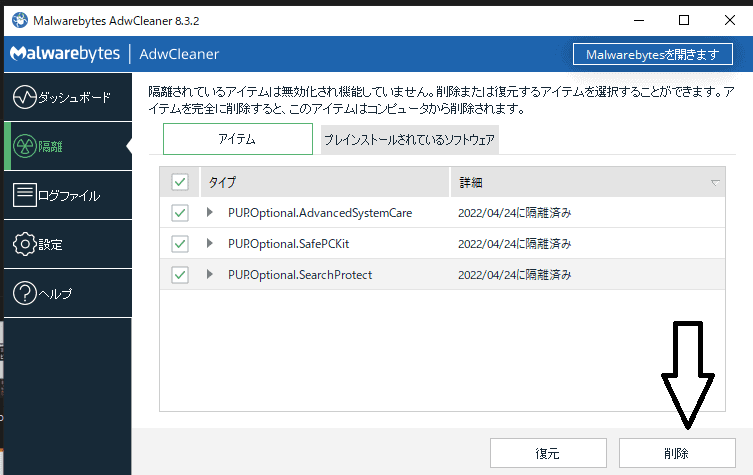Click the quarantine date of the AdvancedSystemCare row
Viewport: 753px width, 475px height.
click(514, 213)
